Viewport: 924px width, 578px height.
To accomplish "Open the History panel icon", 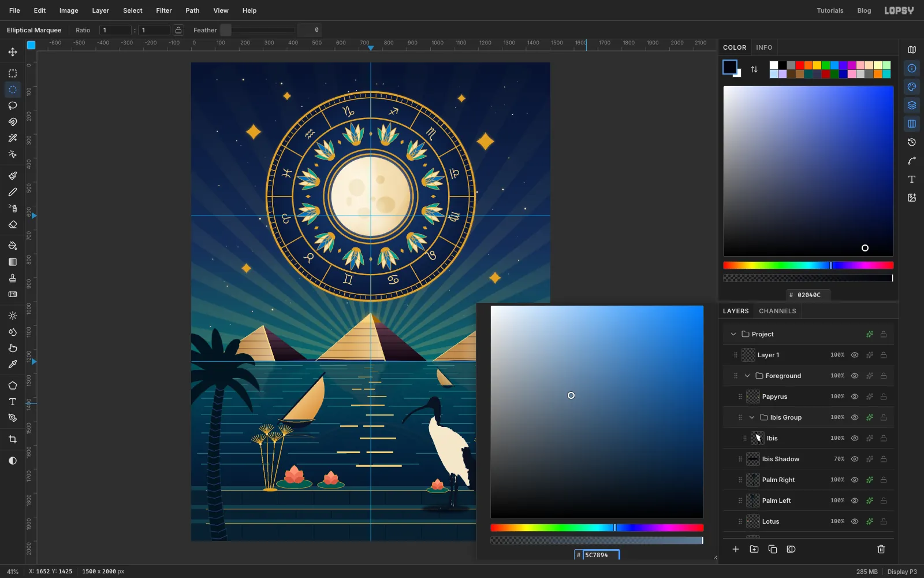I will tap(912, 142).
